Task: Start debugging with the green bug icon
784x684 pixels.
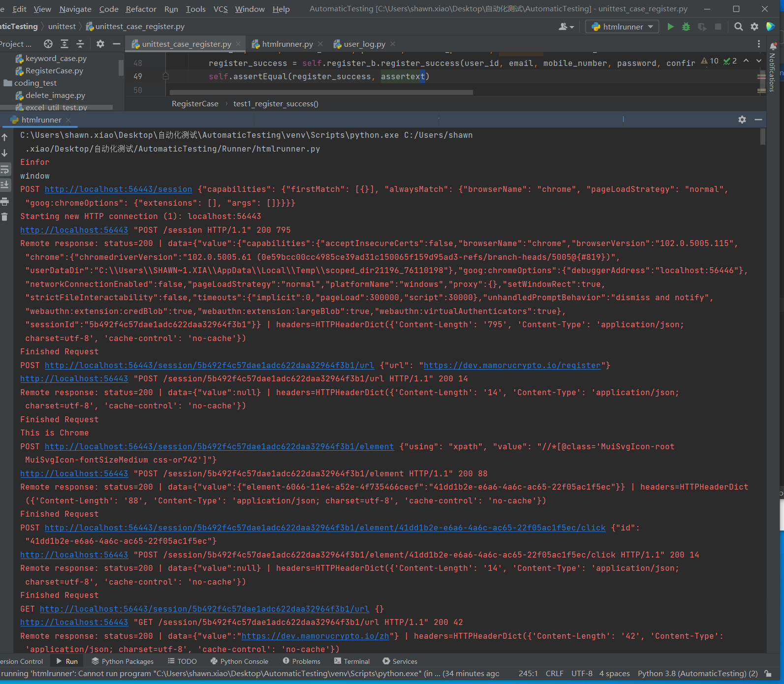Action: [x=686, y=27]
